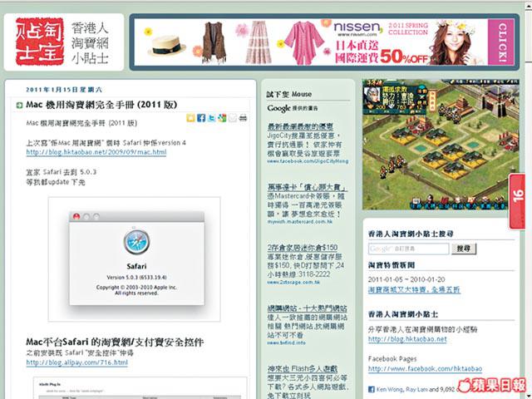Print the post using printer icon
Screen dimensions: 532x399
(243, 118)
